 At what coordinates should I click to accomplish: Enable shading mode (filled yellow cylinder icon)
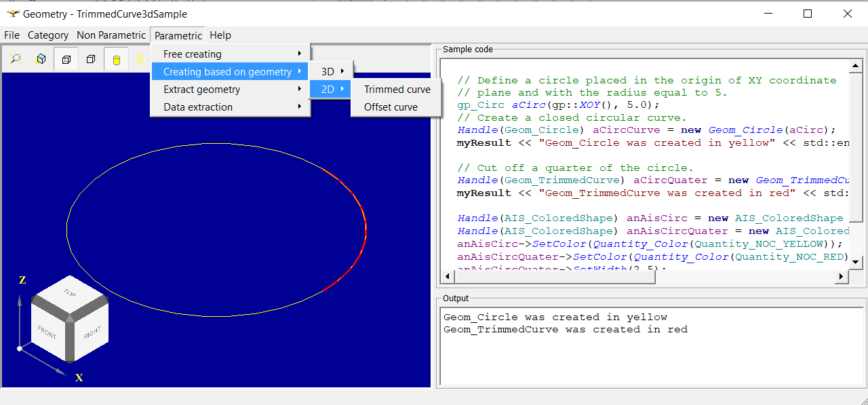[116, 60]
